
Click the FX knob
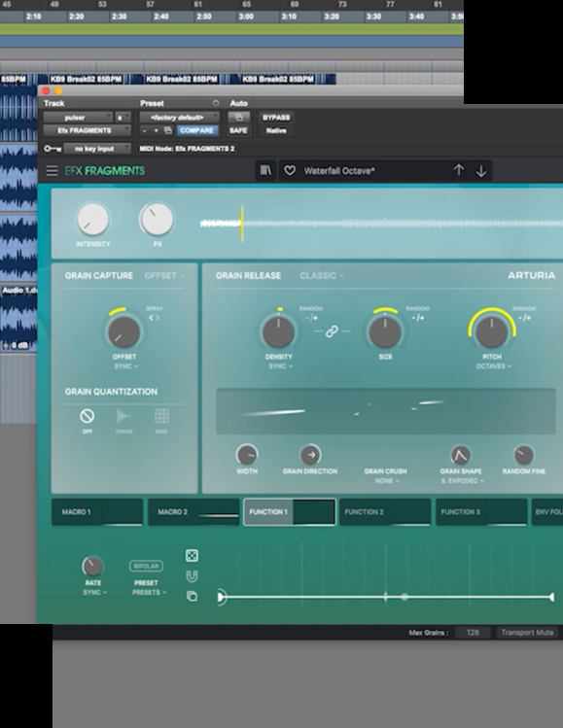coord(157,219)
